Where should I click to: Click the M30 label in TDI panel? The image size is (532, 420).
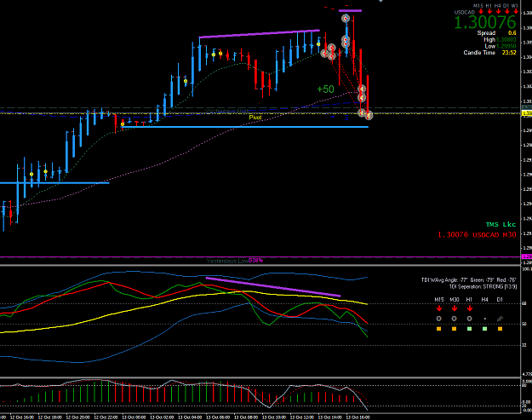click(x=455, y=300)
